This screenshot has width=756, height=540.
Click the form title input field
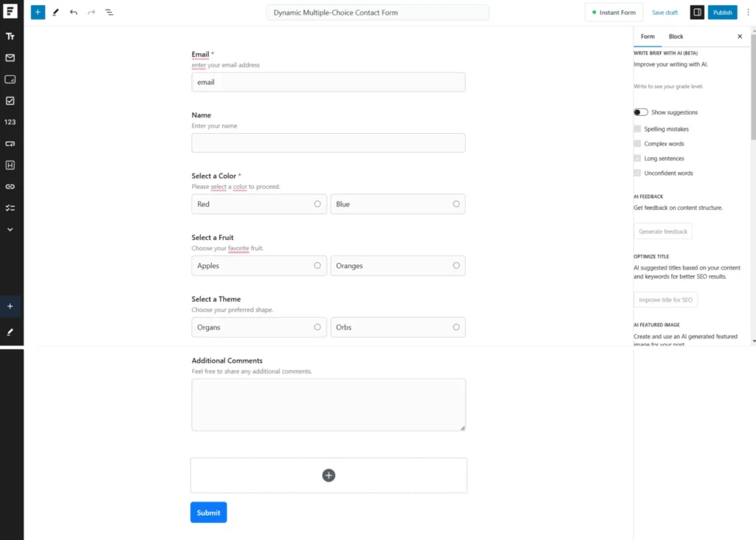point(377,12)
